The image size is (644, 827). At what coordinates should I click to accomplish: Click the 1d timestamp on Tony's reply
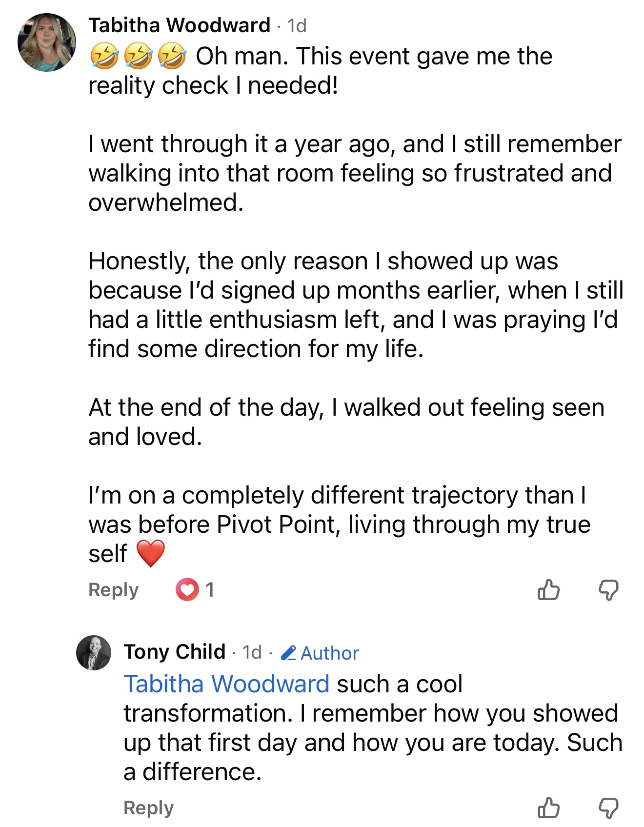(x=252, y=652)
